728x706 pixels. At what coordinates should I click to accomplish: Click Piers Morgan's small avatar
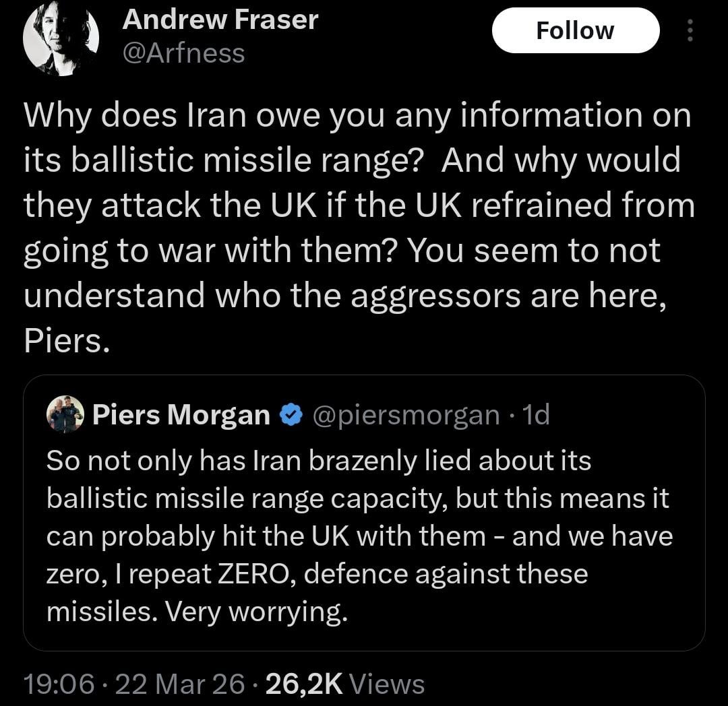65,414
